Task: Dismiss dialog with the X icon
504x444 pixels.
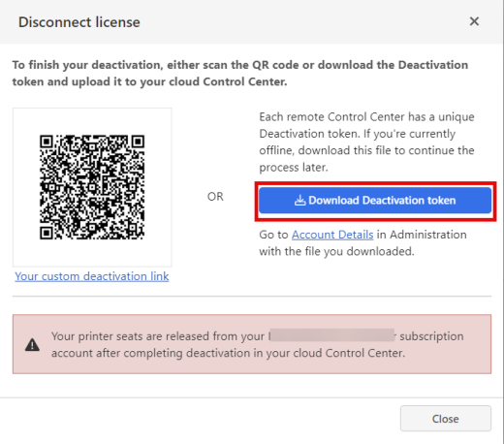Action: [474, 21]
